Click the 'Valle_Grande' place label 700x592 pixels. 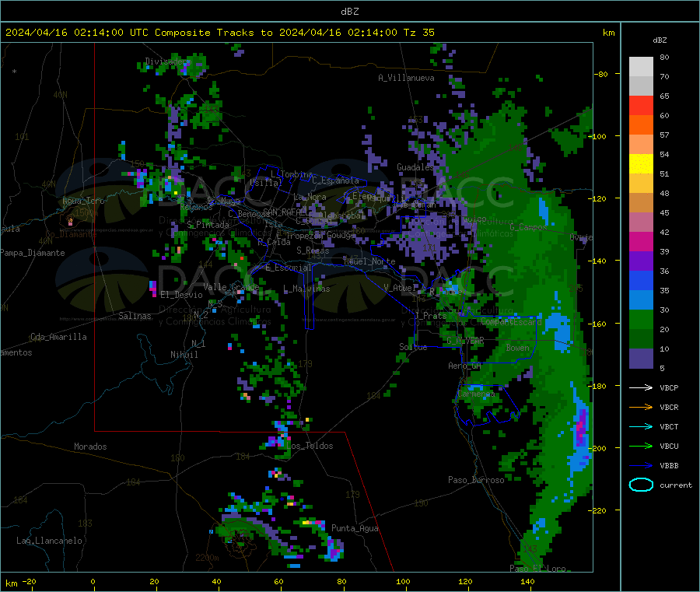click(x=231, y=286)
